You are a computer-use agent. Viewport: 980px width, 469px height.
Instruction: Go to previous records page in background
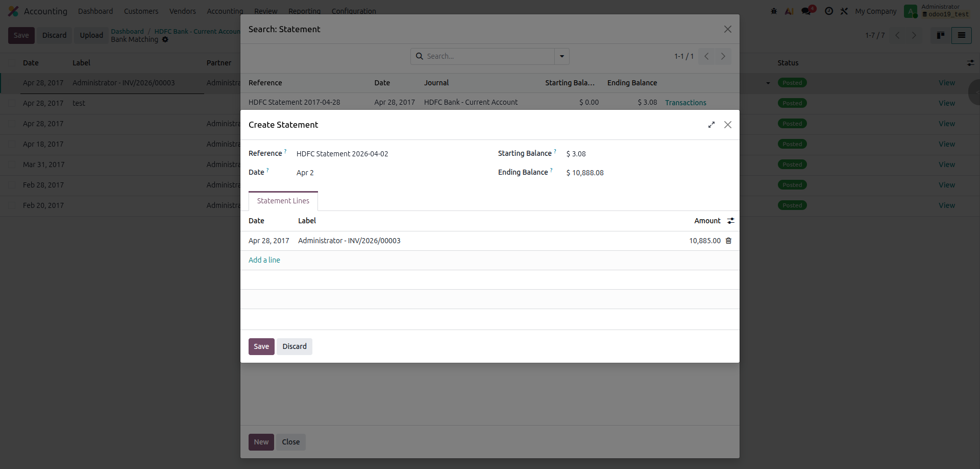897,35
